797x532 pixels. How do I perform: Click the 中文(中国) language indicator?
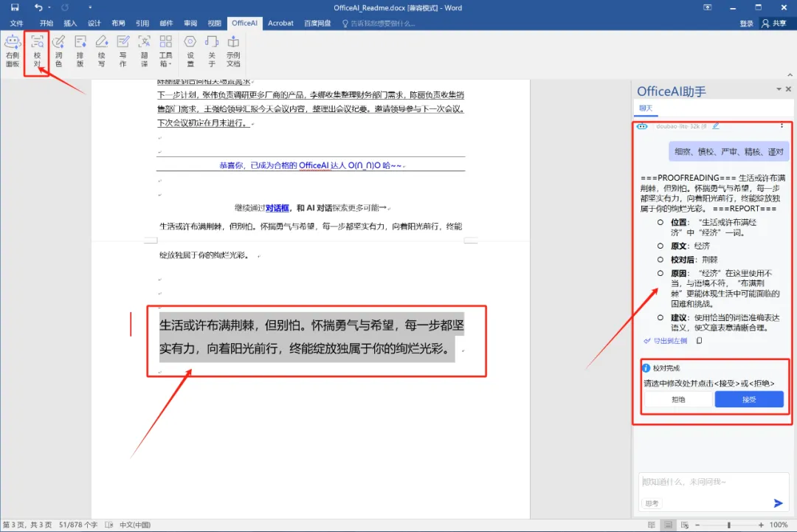tap(135, 525)
